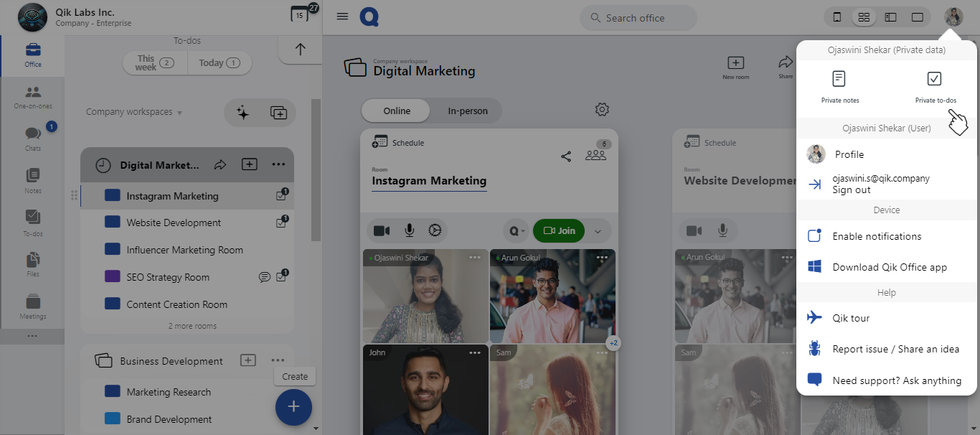This screenshot has height=435, width=980.
Task: Select Enable notifications menu item
Action: [877, 236]
